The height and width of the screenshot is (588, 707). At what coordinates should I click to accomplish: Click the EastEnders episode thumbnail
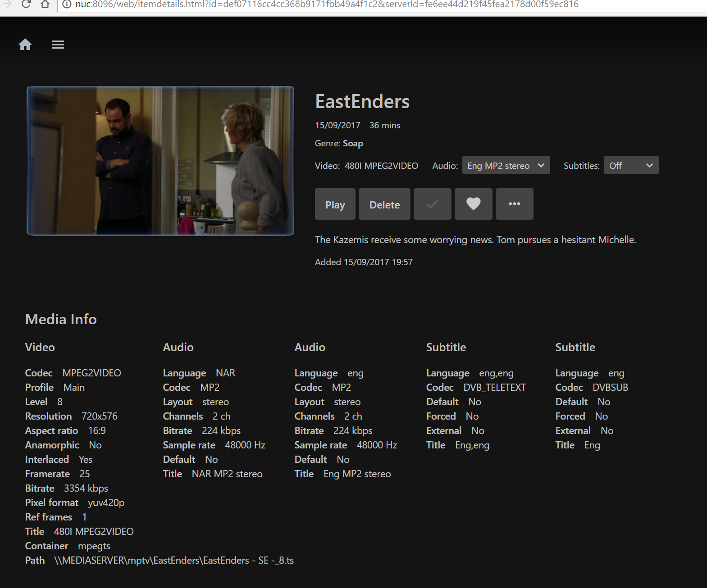pyautogui.click(x=160, y=161)
